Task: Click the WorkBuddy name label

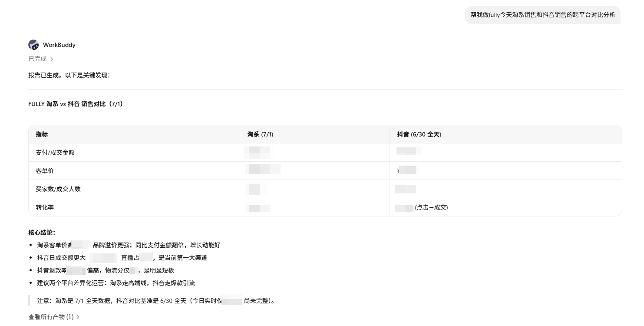Action: pos(59,45)
